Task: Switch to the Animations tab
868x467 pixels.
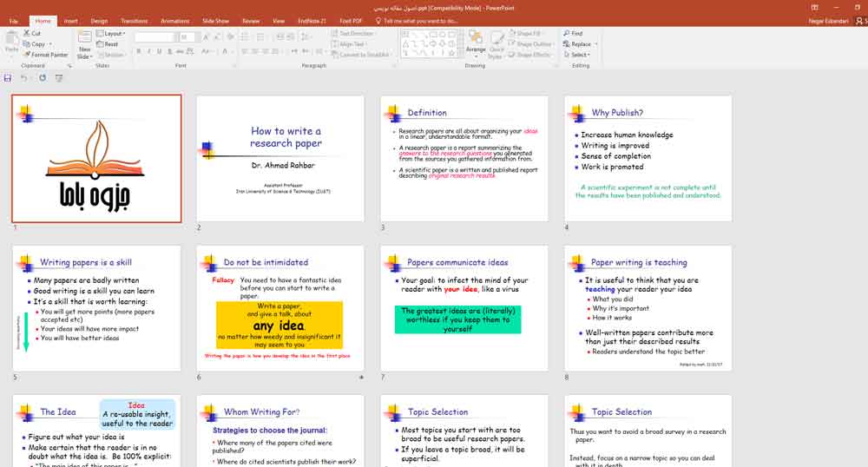Action: (x=175, y=21)
